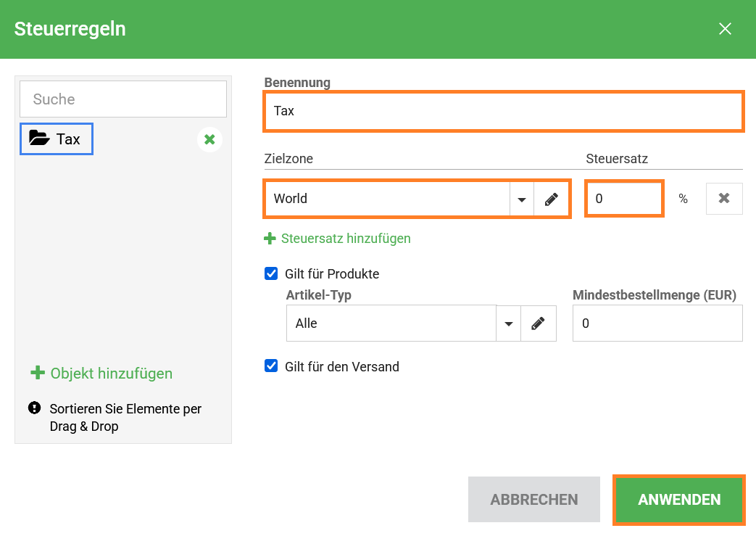This screenshot has height=536, width=756.
Task: Uncheck Gilt für Produkte
Action: click(x=271, y=274)
